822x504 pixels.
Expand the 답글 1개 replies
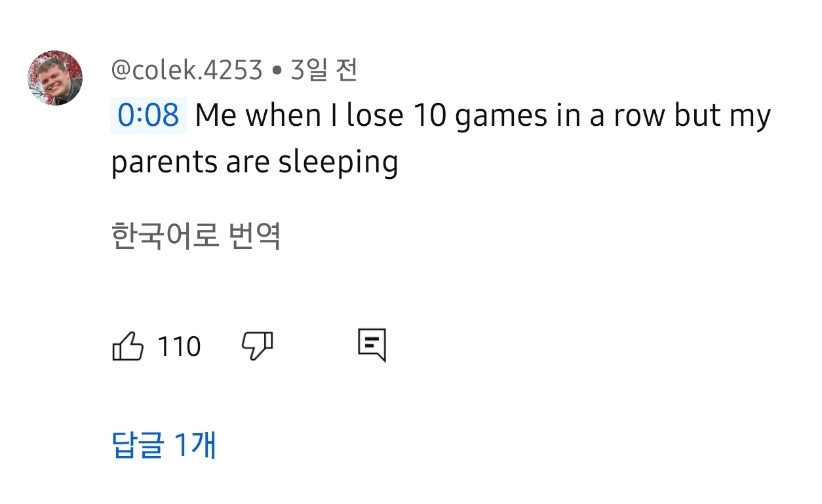click(164, 446)
